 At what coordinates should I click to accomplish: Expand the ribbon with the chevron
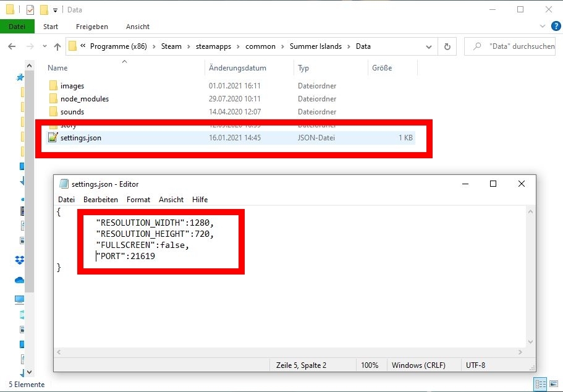542,27
